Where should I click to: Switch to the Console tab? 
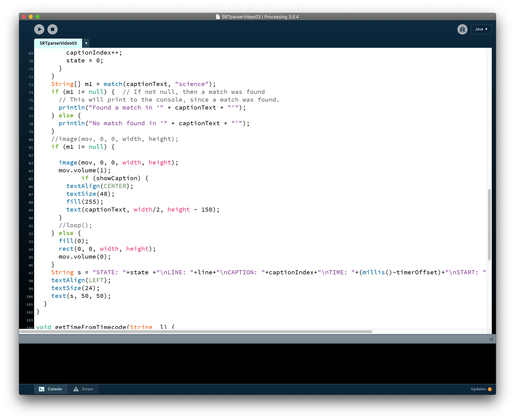(x=50, y=389)
